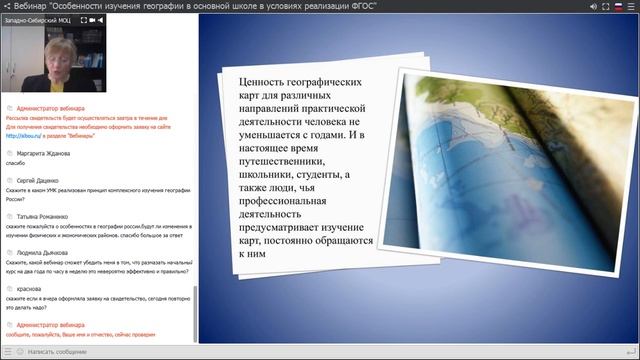
Task: Expand the presenter video to fullscreen
Action: click(84, 20)
